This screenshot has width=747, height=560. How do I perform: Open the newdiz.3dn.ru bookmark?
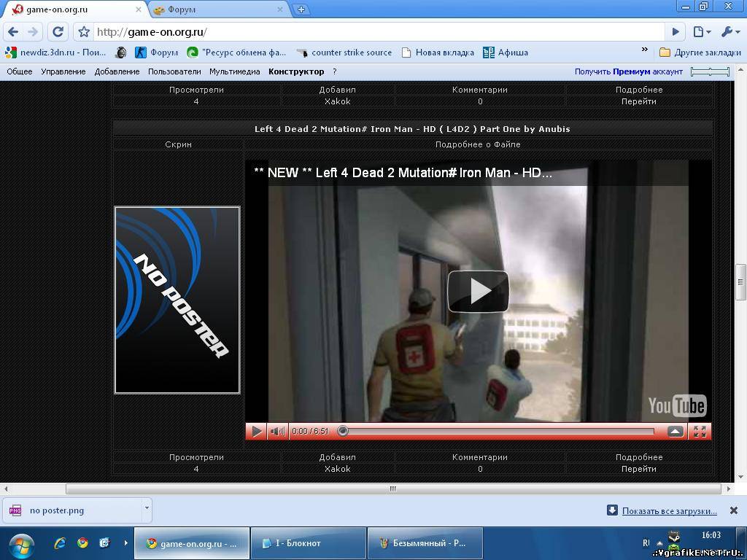coord(55,52)
